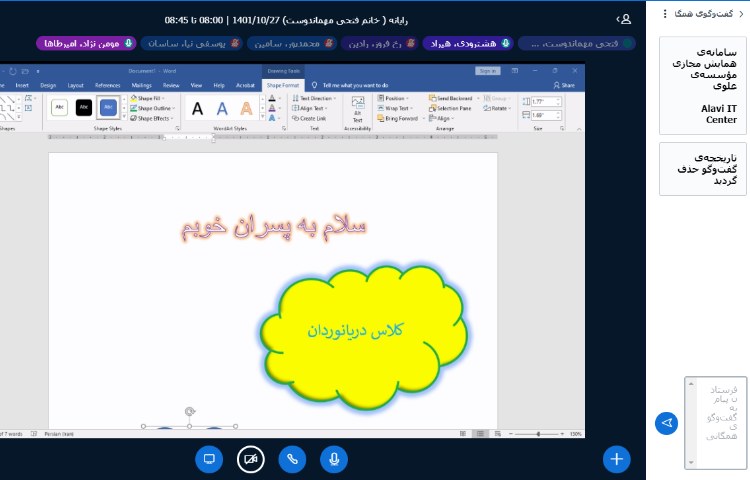Open the Shape Outline dropdown

click(151, 108)
